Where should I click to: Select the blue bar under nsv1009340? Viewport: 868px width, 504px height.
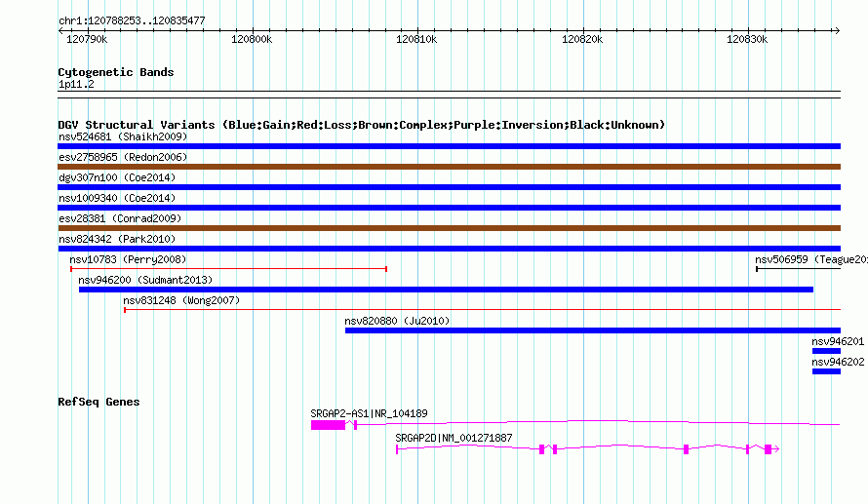click(x=449, y=208)
